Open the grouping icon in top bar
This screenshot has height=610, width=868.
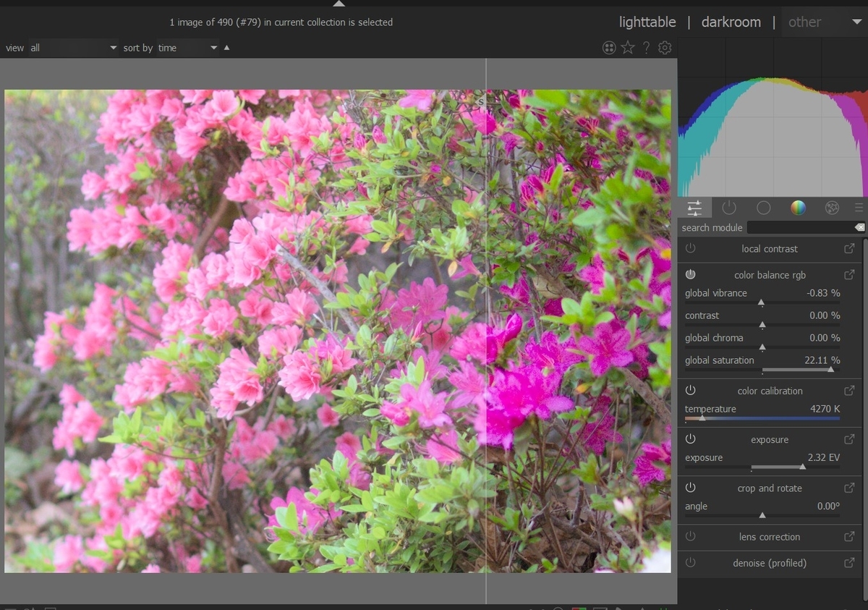click(x=609, y=48)
